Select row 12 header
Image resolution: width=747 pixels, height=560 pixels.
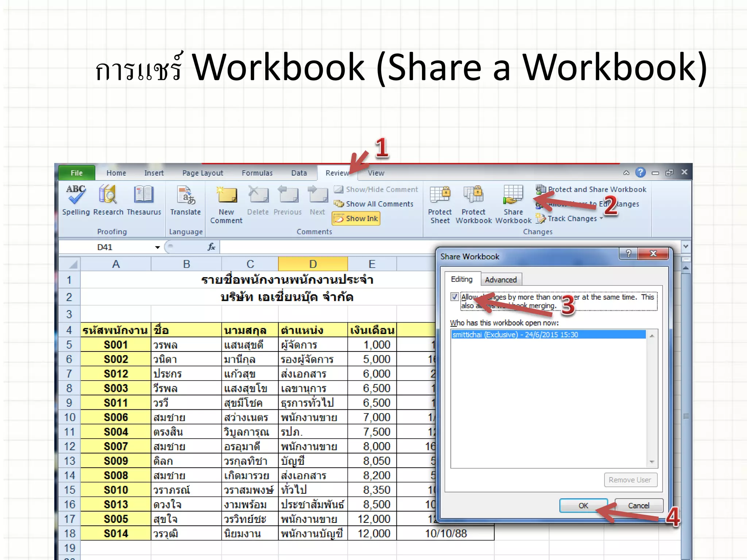point(69,446)
